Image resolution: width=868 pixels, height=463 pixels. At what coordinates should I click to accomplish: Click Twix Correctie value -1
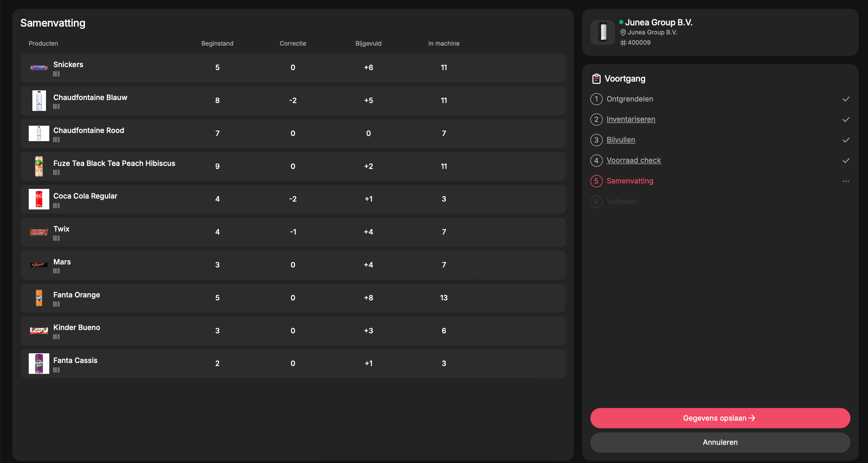pos(293,232)
